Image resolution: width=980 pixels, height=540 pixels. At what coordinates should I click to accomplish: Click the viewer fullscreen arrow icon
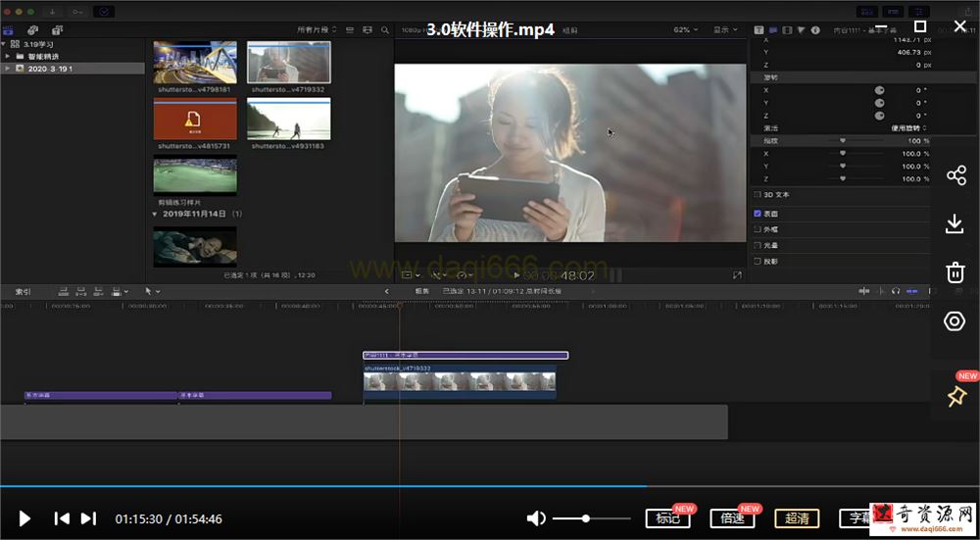[737, 275]
